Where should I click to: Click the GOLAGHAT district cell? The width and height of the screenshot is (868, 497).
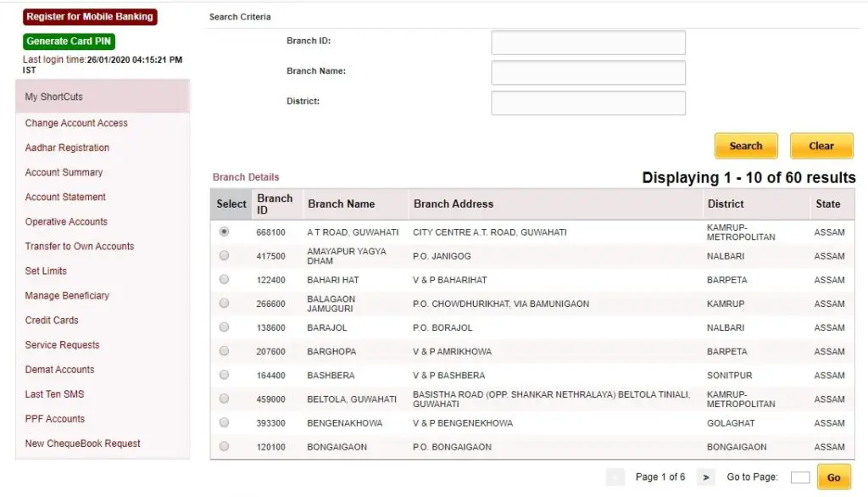coord(730,423)
